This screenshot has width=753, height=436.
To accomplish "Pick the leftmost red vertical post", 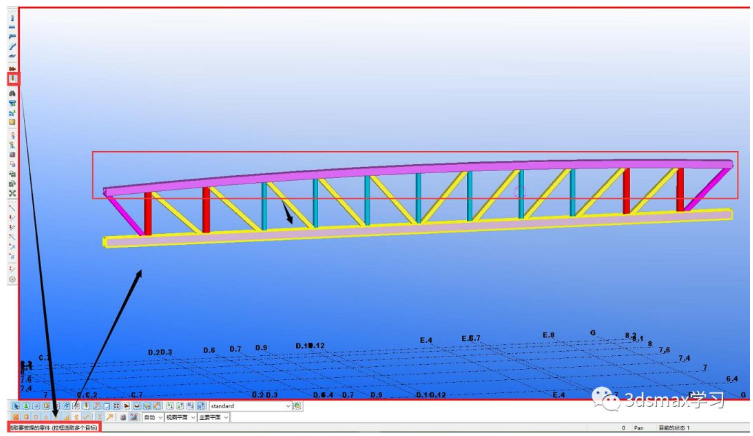I will (x=148, y=214).
